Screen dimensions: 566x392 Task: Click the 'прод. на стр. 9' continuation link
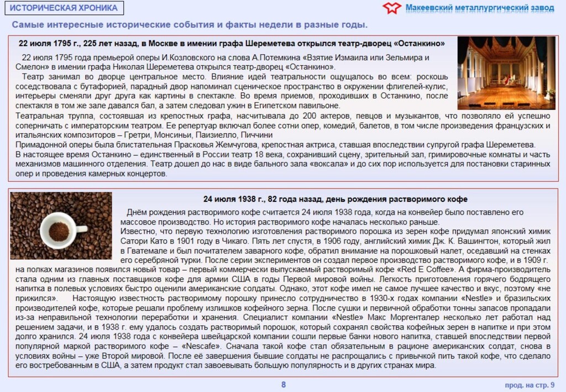click(x=530, y=385)
